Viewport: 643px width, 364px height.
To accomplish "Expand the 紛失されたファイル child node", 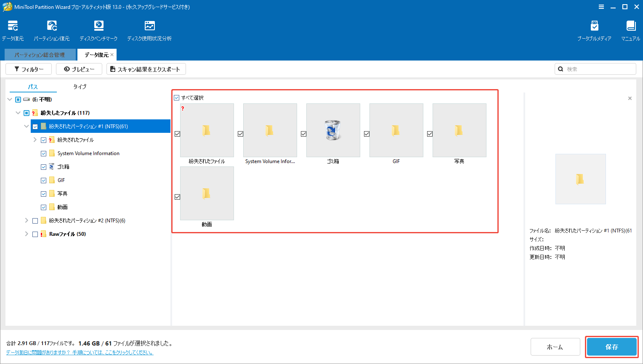I will pyautogui.click(x=35, y=140).
